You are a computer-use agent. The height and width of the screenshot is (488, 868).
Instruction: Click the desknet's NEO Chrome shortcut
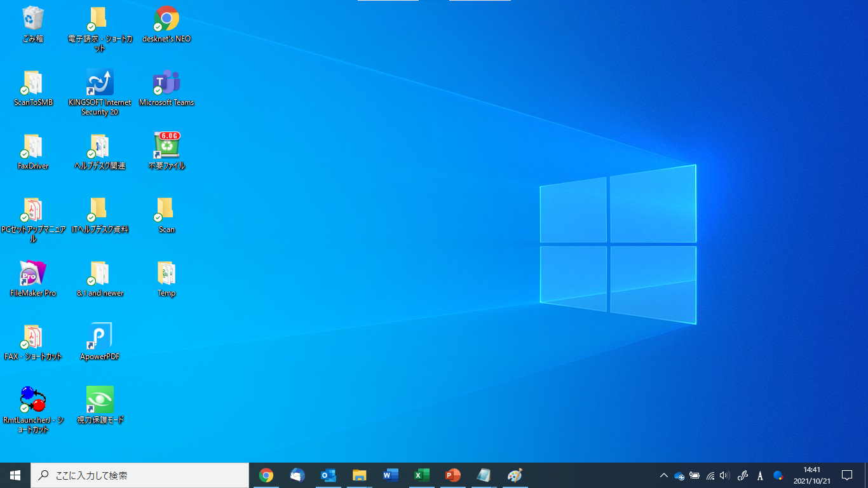(166, 20)
